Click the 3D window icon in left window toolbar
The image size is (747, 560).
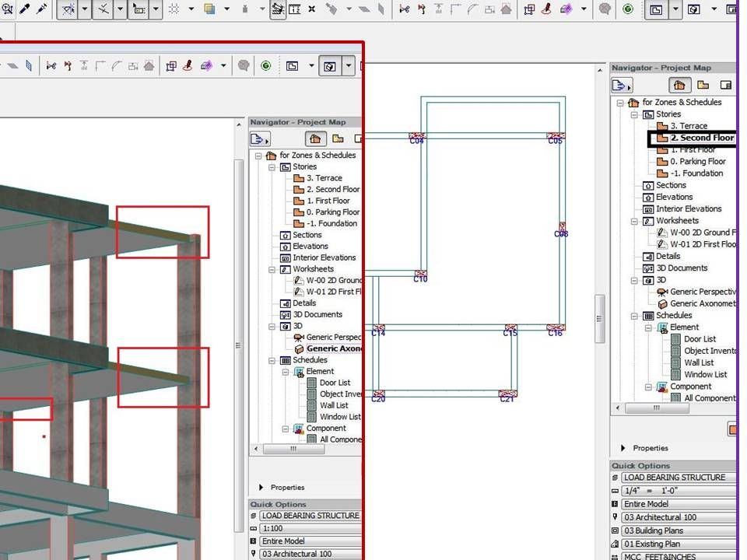pos(330,66)
